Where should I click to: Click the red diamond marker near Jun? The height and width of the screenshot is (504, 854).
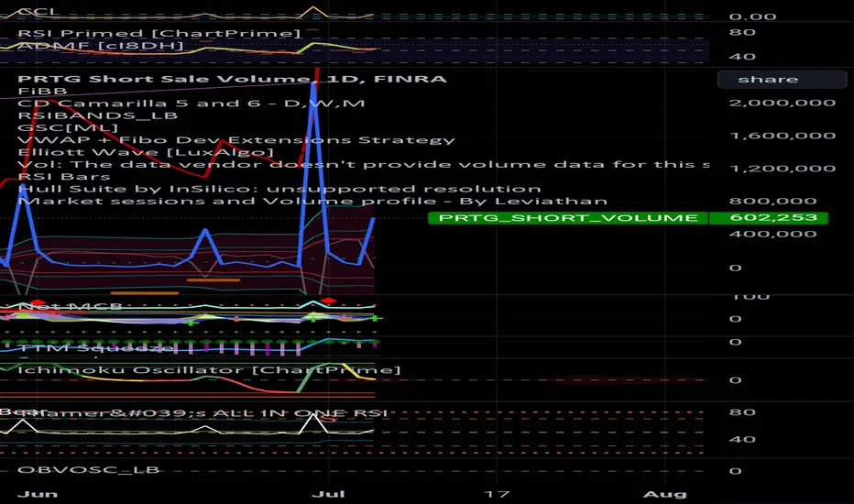click(38, 301)
